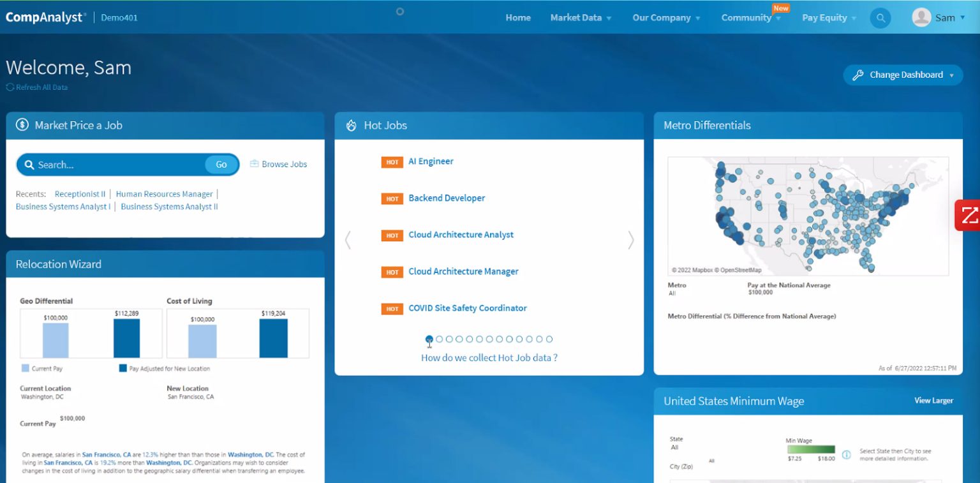980x483 pixels.
Task: Open the search magnifier in the top navigation bar
Action: coord(880,17)
